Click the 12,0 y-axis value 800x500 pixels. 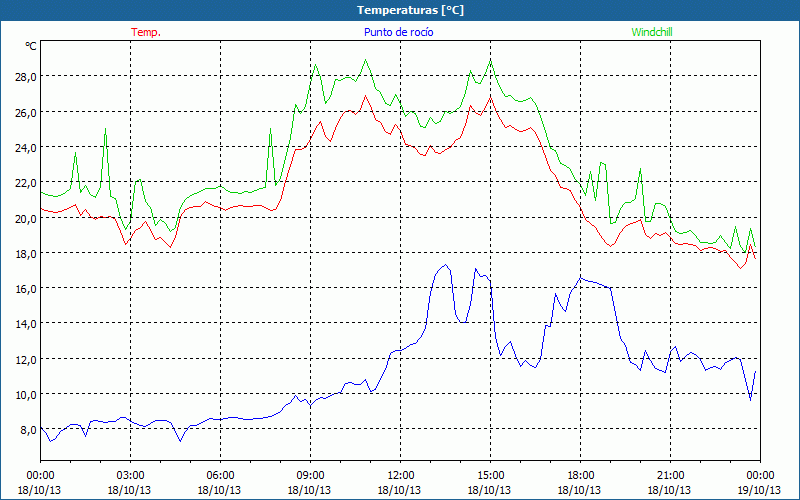[25, 359]
